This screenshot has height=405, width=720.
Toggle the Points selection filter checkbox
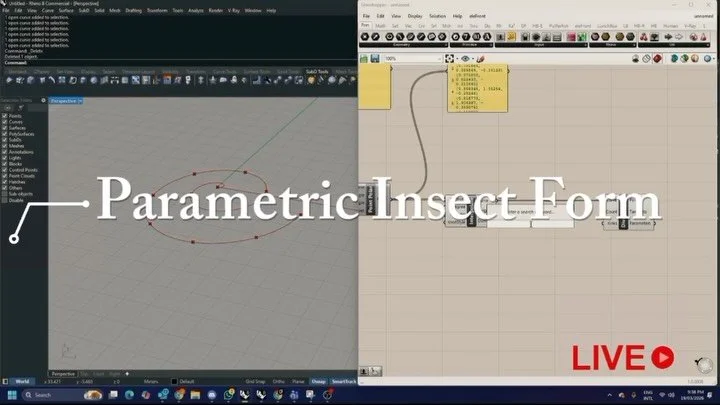5,116
